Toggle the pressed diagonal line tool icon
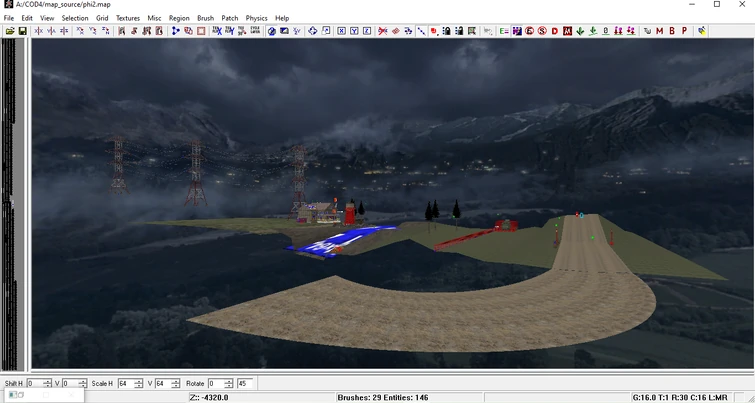The image size is (755, 403). pos(421,31)
